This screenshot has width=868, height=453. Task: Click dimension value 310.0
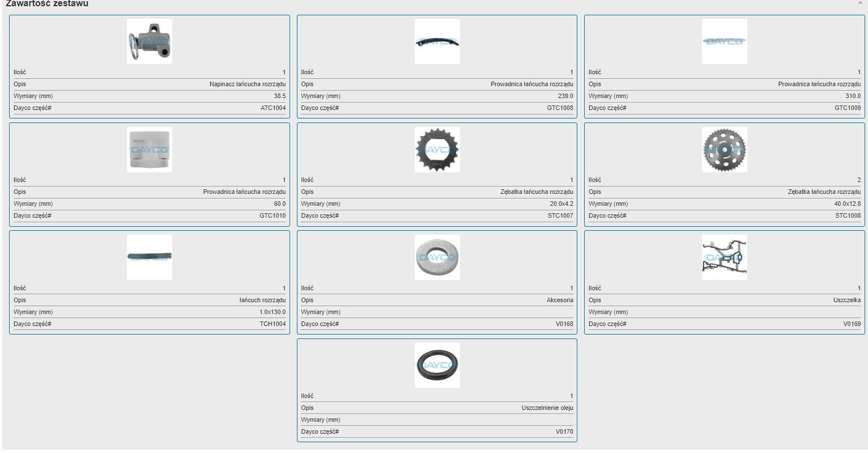coord(853,96)
